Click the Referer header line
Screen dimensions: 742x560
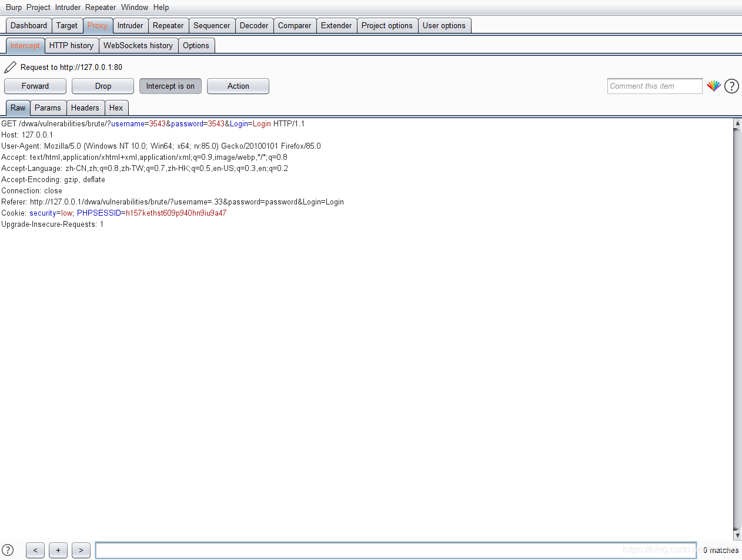(x=173, y=202)
